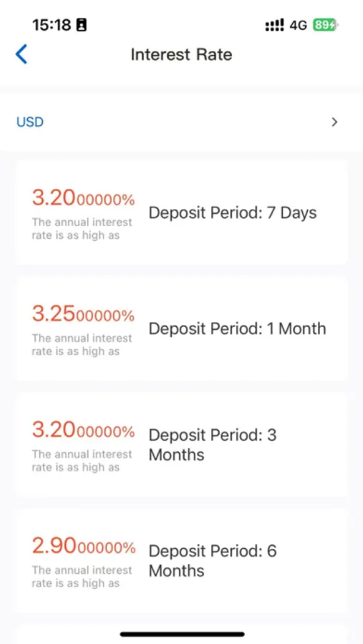The image size is (363, 644).
Task: Select the 1 Month deposit card
Action: click(182, 328)
